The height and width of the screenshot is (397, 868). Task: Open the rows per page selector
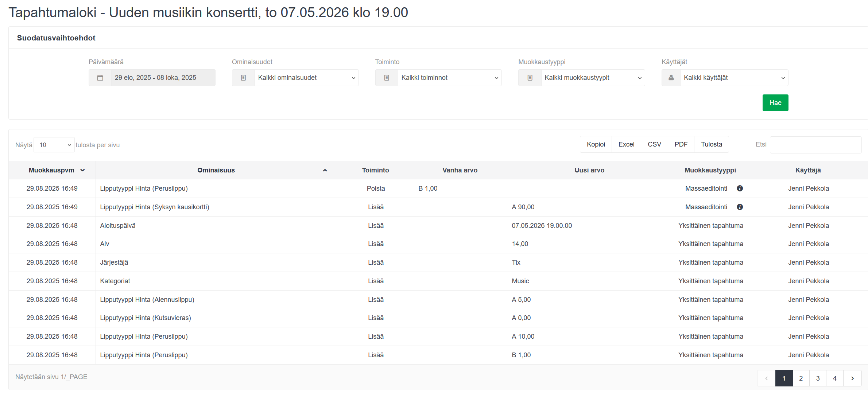(54, 145)
